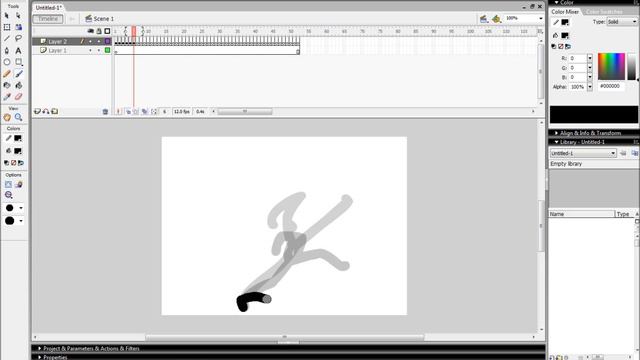Select the Free Transform tool
The height and width of the screenshot is (360, 640).
(7, 27)
